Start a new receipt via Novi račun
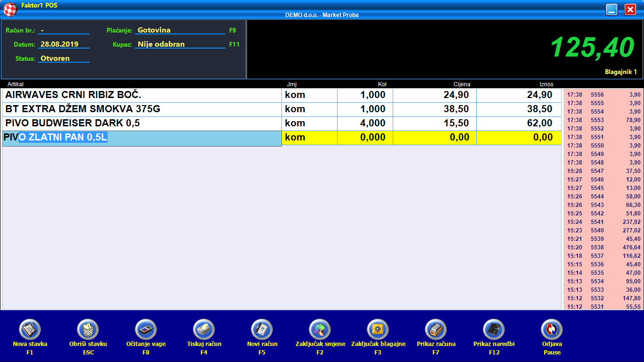The width and height of the screenshot is (644, 362). [262, 329]
